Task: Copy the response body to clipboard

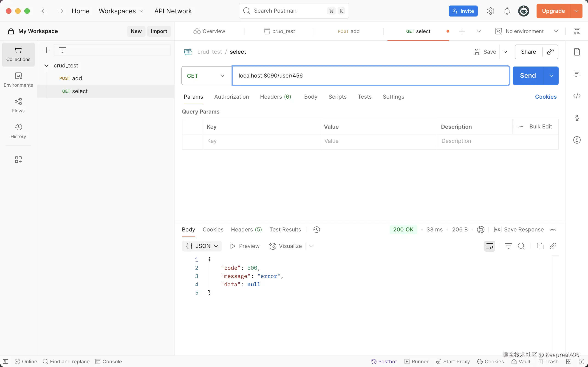Action: [540, 246]
